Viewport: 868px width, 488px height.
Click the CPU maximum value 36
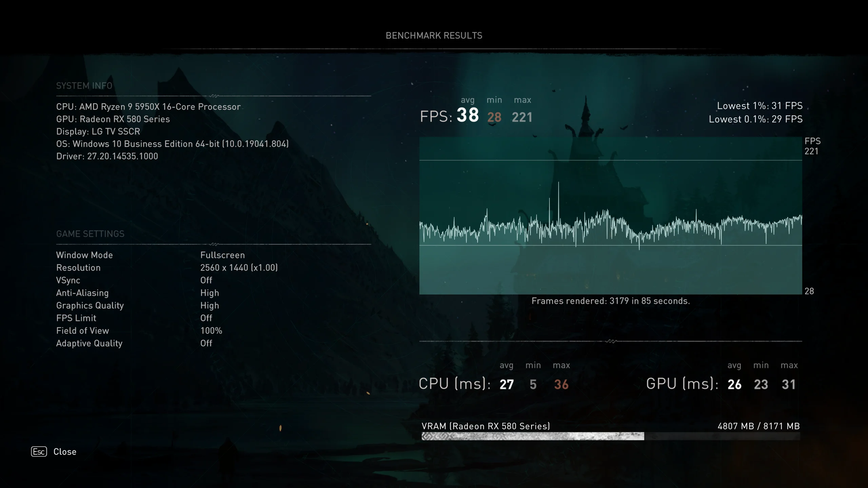561,385
